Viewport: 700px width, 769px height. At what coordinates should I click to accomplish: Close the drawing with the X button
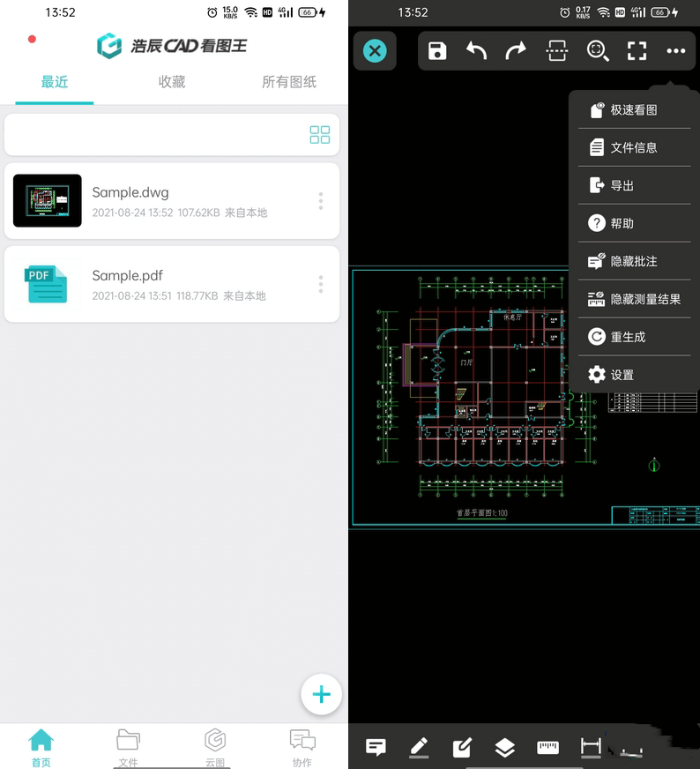tap(375, 51)
